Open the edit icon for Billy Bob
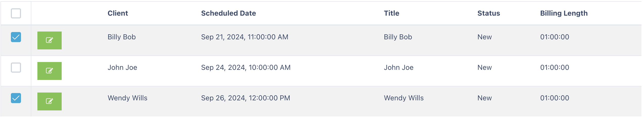644x120 pixels. 50,40
